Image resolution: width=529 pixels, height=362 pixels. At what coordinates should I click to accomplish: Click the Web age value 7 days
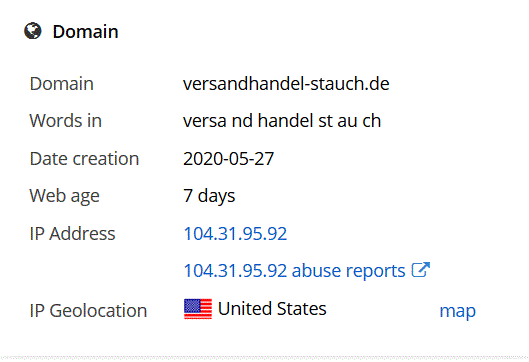coord(209,196)
